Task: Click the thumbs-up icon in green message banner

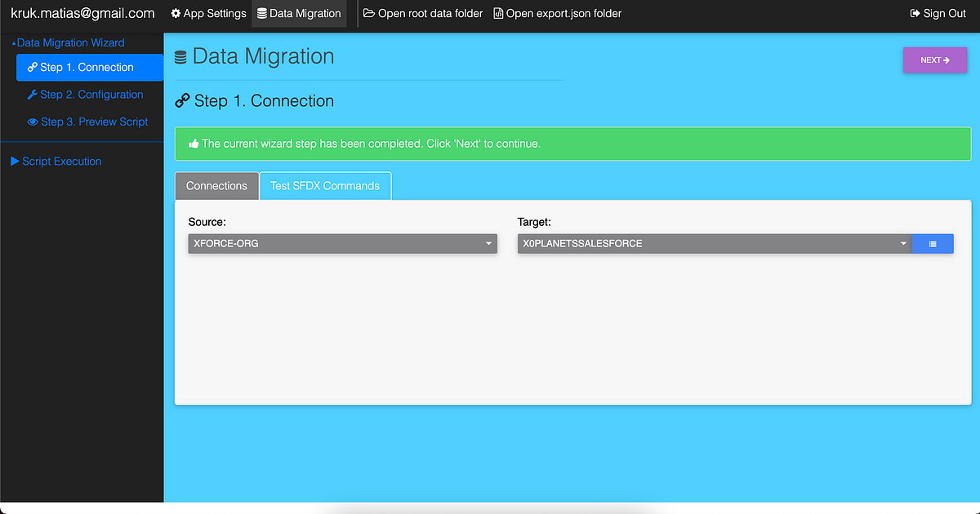Action: 194,143
